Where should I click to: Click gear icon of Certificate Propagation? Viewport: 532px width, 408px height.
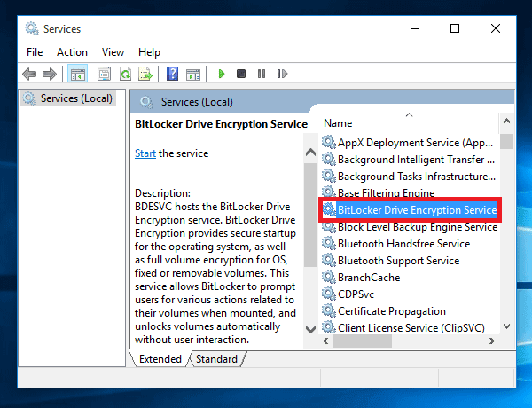pyautogui.click(x=328, y=310)
